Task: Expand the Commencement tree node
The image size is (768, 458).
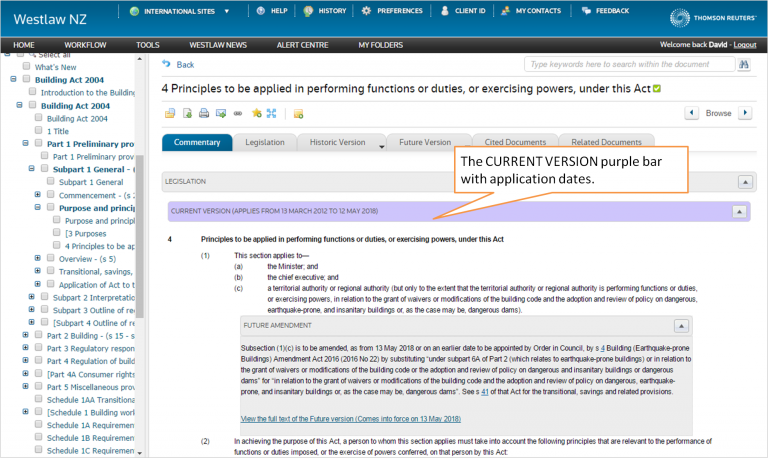Action: 38,194
